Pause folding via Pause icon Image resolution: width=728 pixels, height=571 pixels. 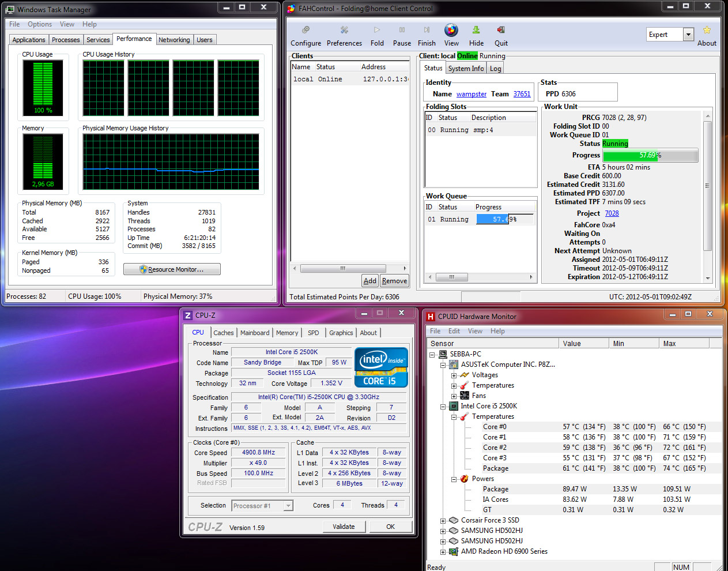[x=402, y=30]
